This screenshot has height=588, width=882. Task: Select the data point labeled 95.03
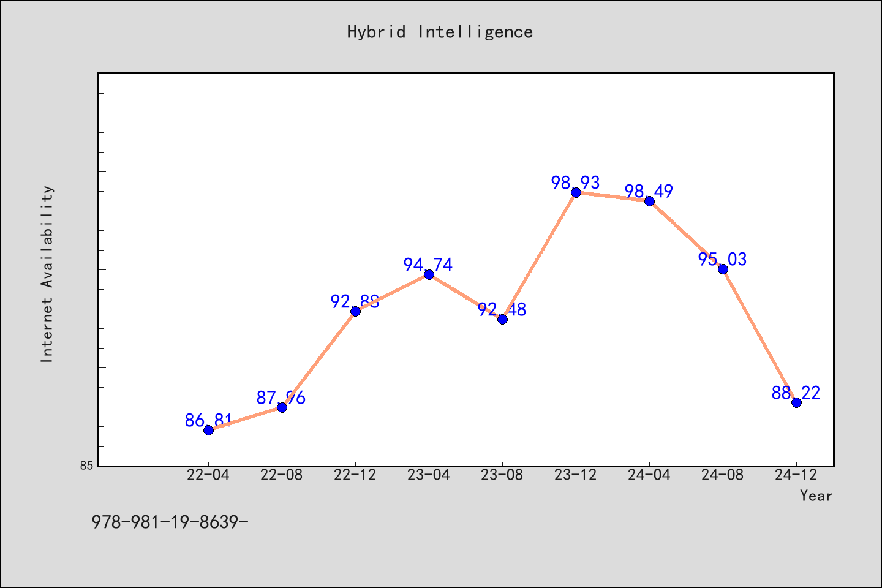click(x=723, y=269)
